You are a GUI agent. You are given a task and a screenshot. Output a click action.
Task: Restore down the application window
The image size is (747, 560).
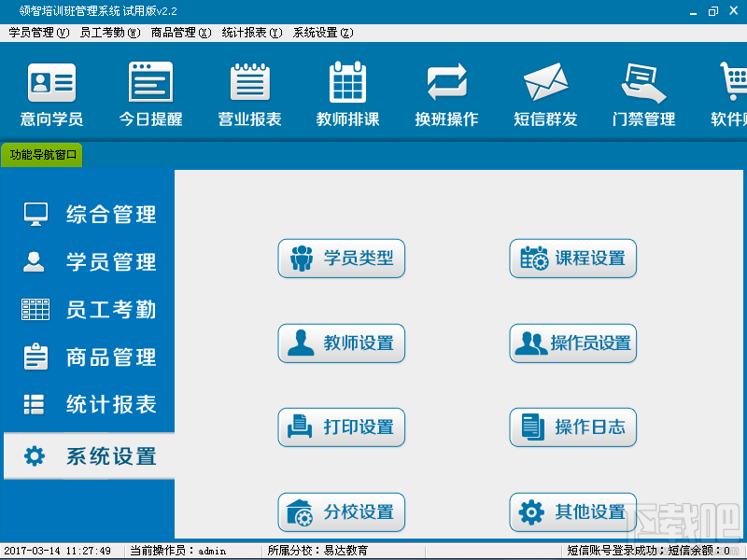pos(713,11)
